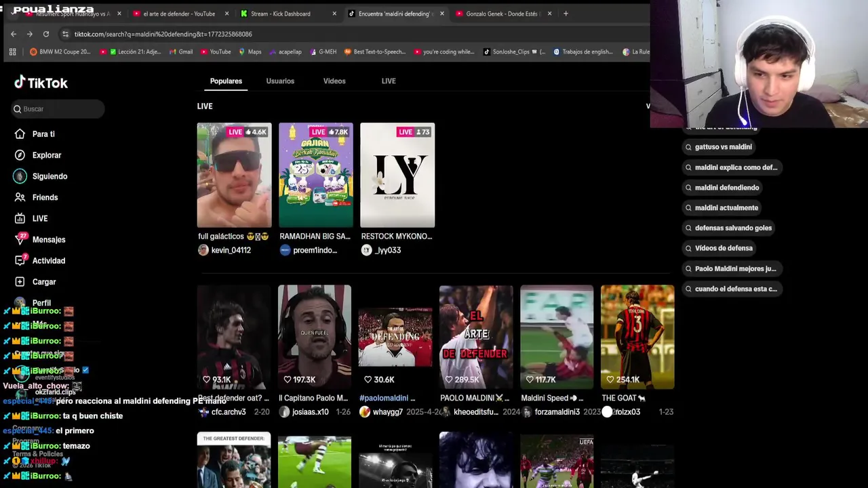Click the TikTok logo

click(x=41, y=83)
